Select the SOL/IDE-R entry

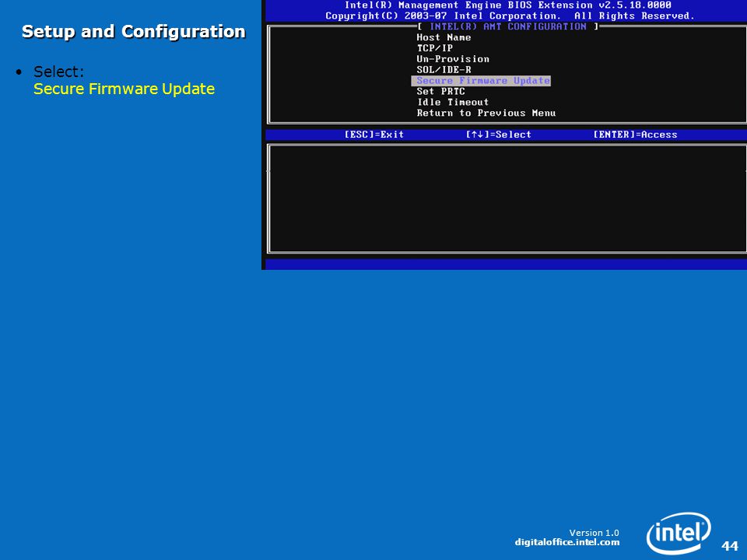(444, 69)
